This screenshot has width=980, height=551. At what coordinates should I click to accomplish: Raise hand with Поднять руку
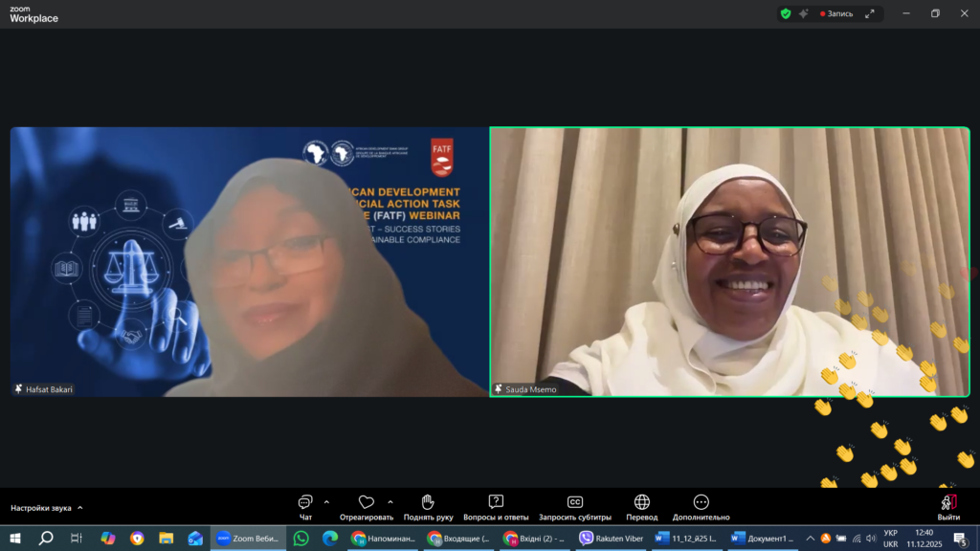click(x=428, y=503)
